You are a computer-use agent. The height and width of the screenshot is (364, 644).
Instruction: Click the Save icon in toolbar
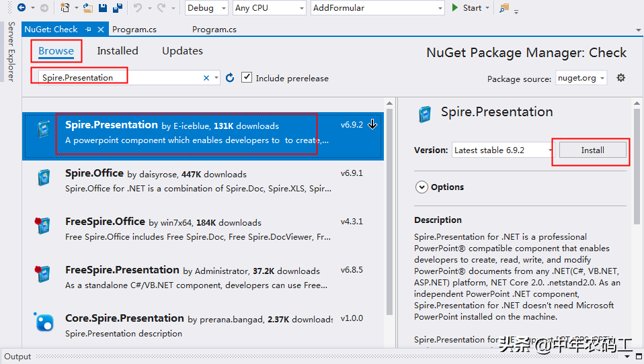(103, 8)
